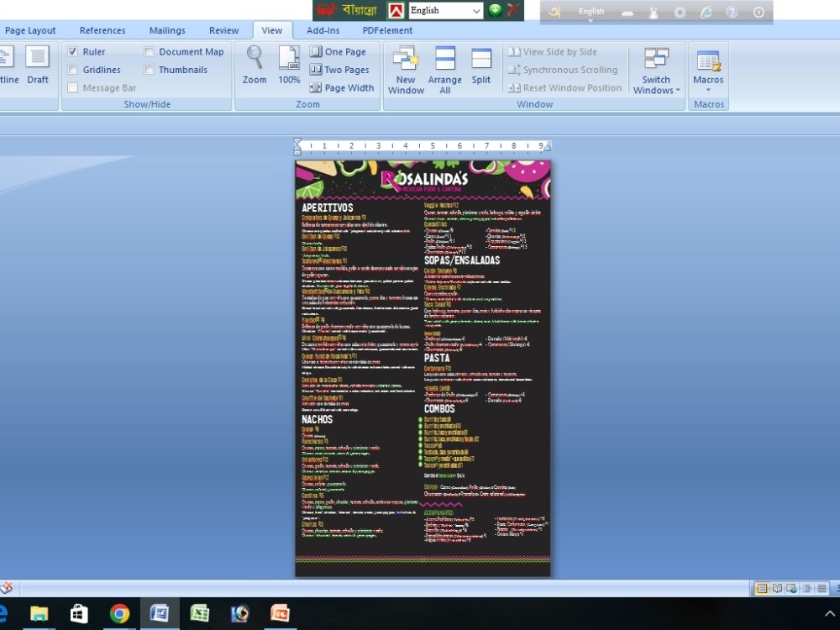Open the Mailings tab
This screenshot has width=840, height=630.
(x=167, y=30)
